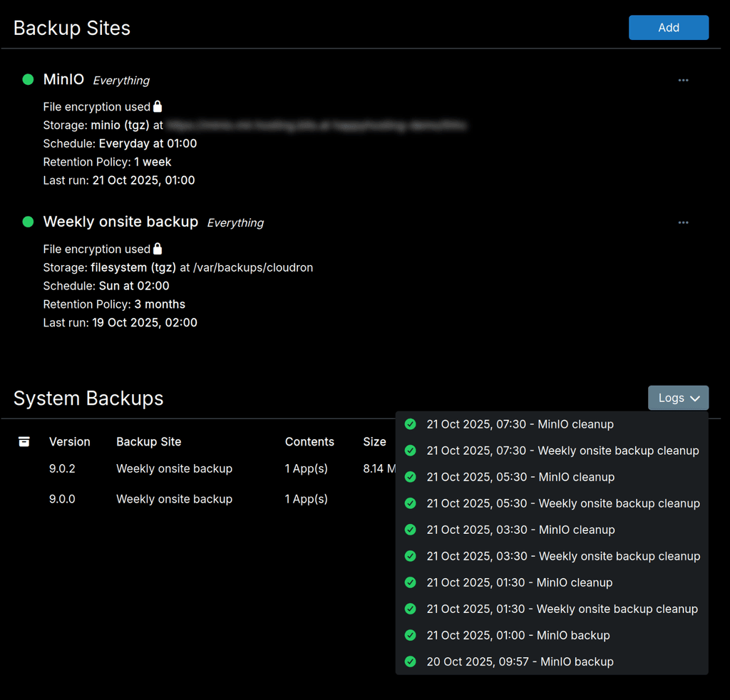Image resolution: width=730 pixels, height=700 pixels.
Task: Click the MinIO green status indicator
Action: click(29, 80)
